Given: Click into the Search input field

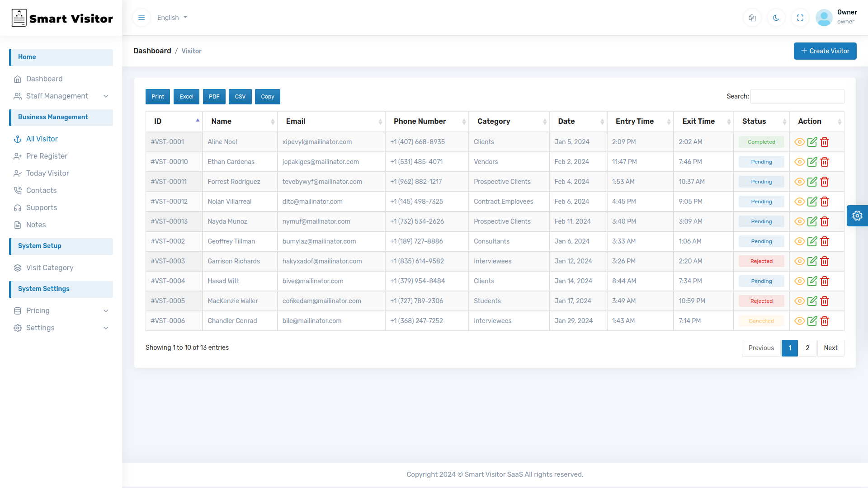Looking at the screenshot, I should coord(797,96).
